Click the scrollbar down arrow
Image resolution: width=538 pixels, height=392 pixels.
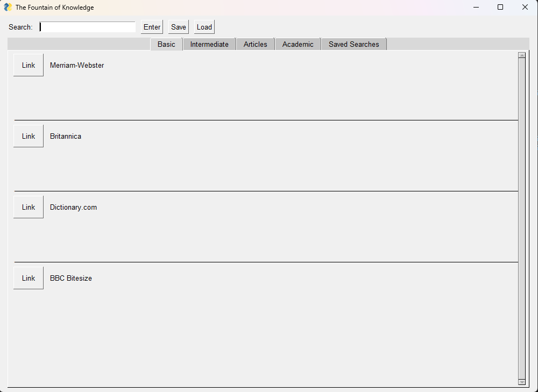pyautogui.click(x=522, y=382)
